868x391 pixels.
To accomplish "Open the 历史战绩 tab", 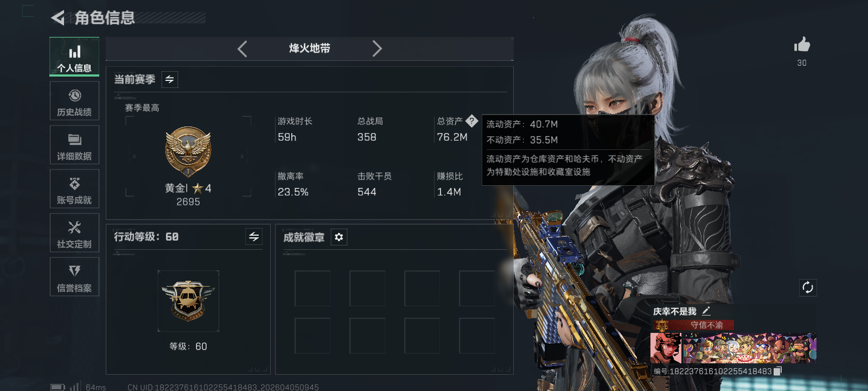I will (74, 101).
